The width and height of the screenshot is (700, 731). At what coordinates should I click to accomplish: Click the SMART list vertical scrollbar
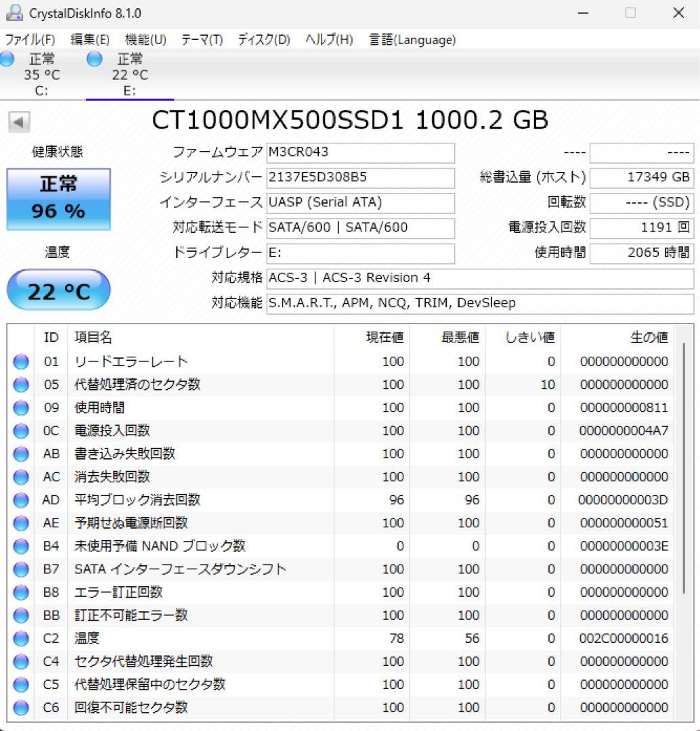click(x=684, y=468)
